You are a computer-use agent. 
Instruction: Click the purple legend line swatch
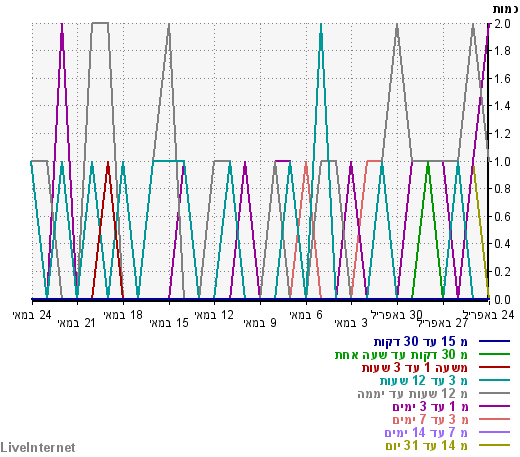pos(494,406)
